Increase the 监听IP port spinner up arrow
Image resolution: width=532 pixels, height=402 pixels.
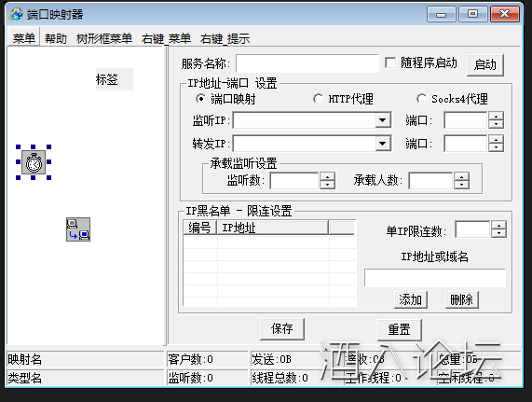(496, 116)
